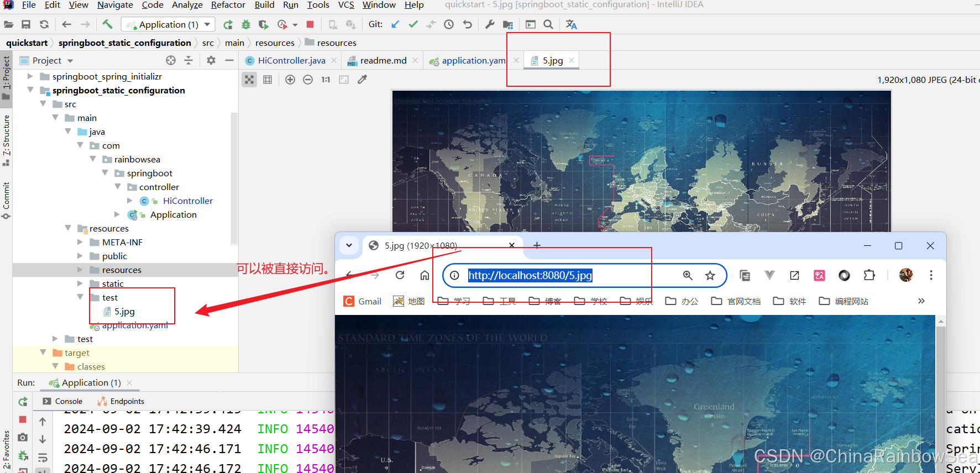Click the Build project hammer icon
Screen dimensions: 980x473
(107, 24)
